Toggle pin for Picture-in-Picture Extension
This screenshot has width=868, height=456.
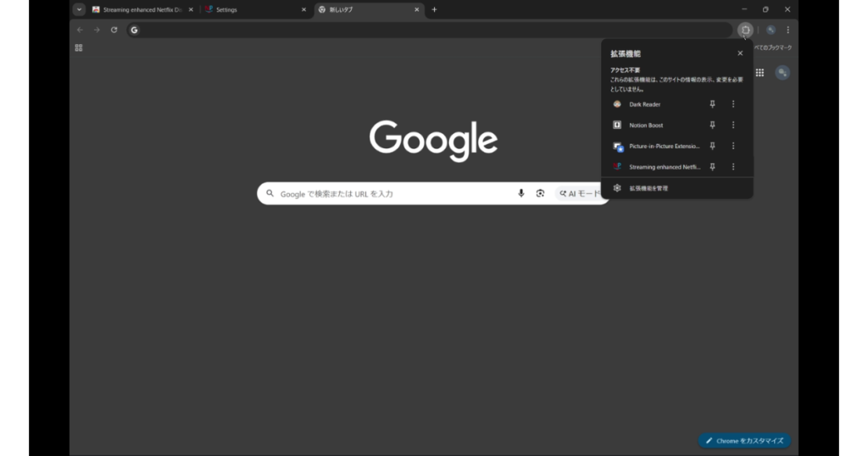click(712, 146)
